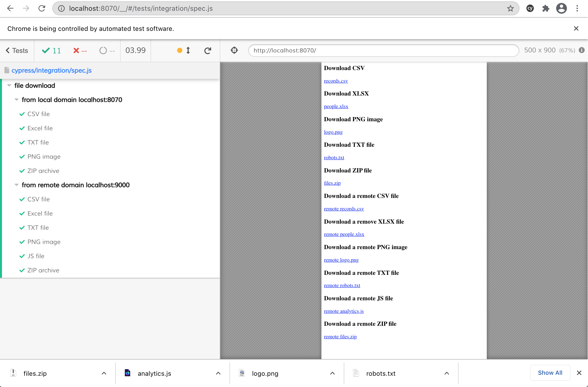The width and height of the screenshot is (588, 387).
Task: Click the Cypress target/crosshair icon
Action: (x=234, y=50)
